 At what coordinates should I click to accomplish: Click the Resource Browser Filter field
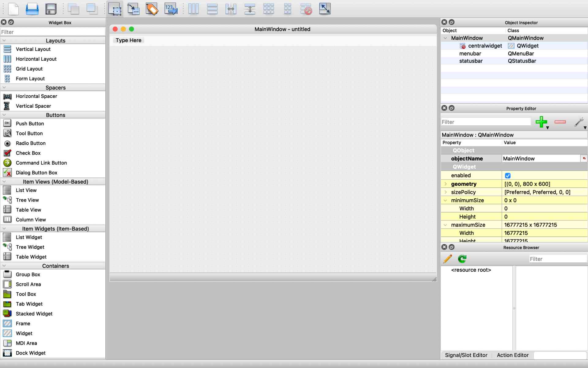point(558,259)
